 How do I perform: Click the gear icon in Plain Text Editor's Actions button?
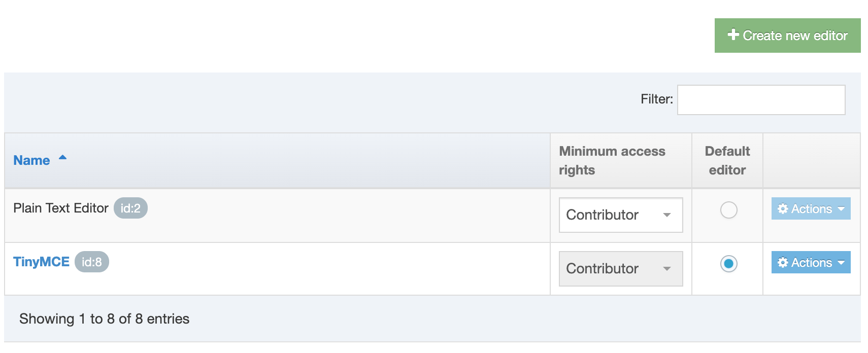pos(782,208)
